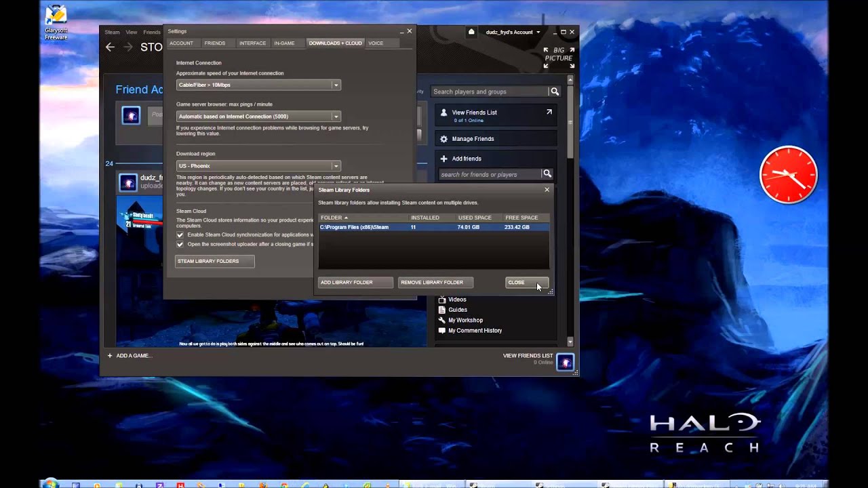Screen dimensions: 868x488
Task: Toggle open screenshot uploader after closing game
Action: [x=180, y=244]
